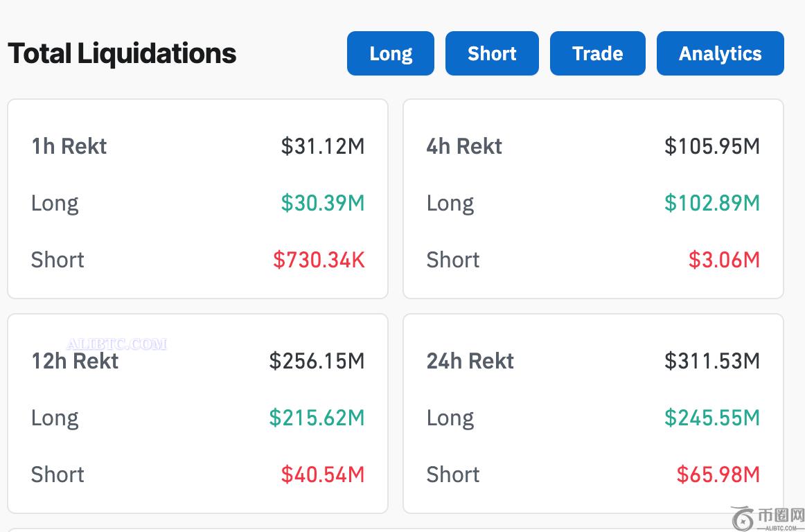Click the Long row label in the 12h card
This screenshot has height=532, width=805.
55,418
